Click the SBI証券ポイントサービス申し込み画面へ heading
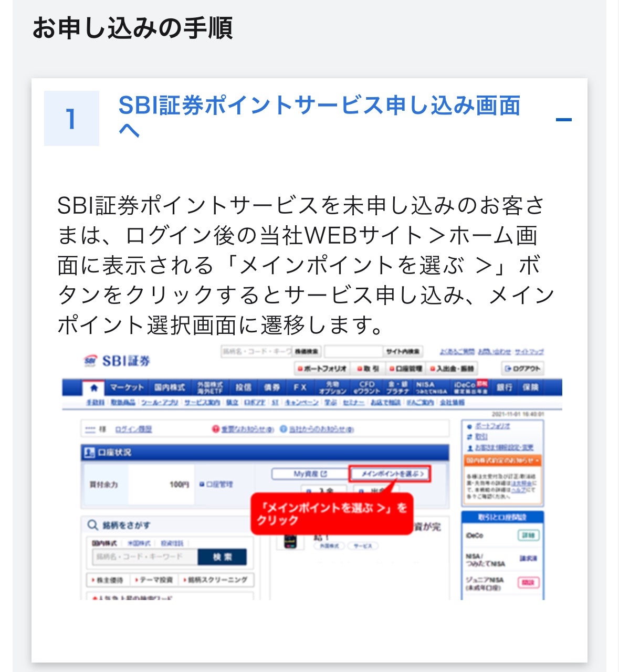The width and height of the screenshot is (619, 672). point(319,117)
